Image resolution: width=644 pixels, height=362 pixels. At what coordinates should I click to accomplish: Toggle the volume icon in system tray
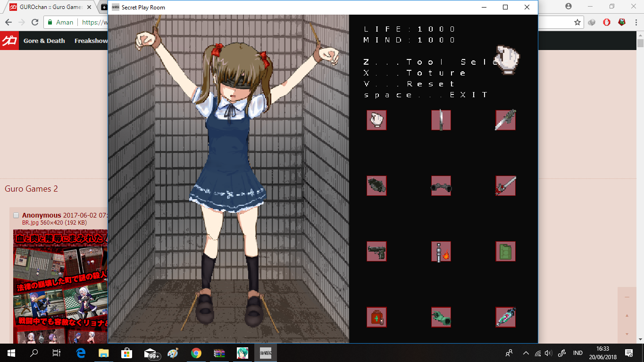(x=548, y=353)
